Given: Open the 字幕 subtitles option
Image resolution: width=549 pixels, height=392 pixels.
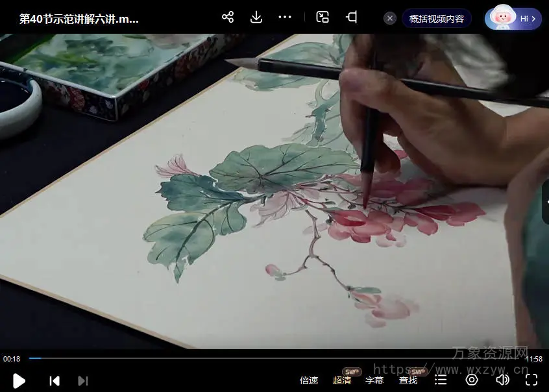Looking at the screenshot, I should click(x=374, y=380).
